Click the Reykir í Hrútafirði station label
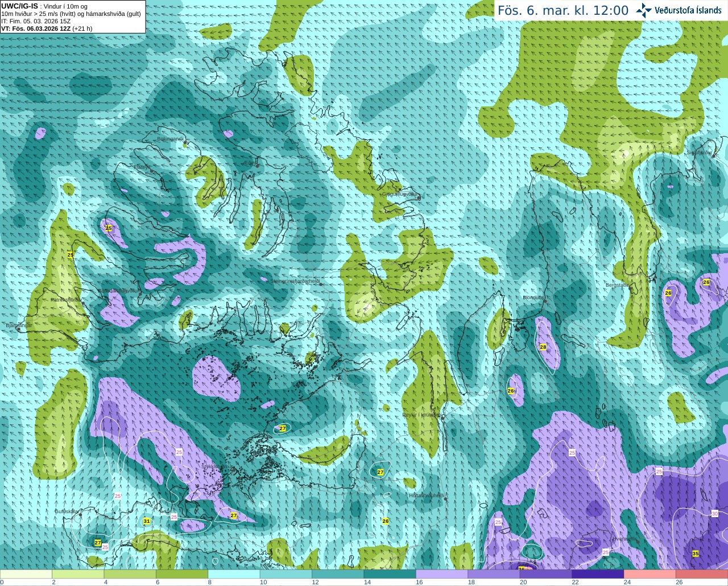 (x=421, y=415)
